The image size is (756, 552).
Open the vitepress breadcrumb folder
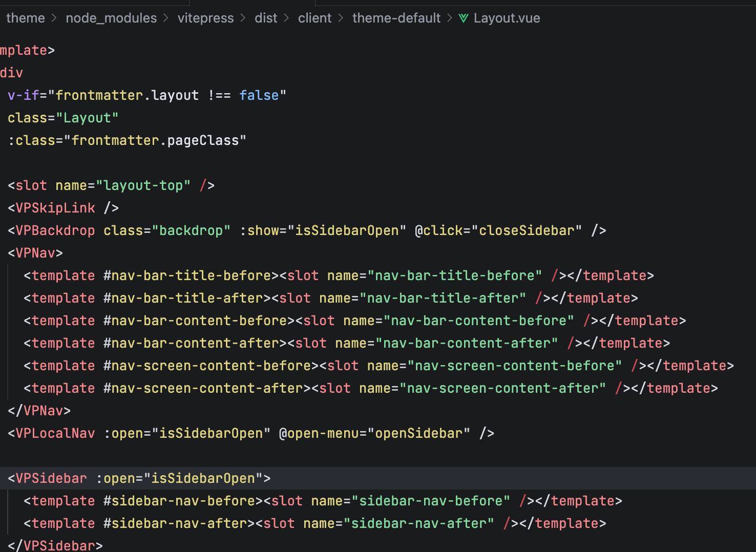point(205,18)
